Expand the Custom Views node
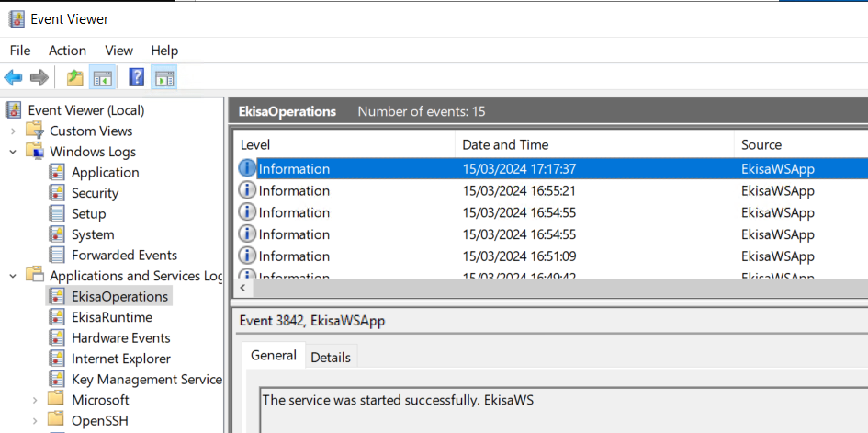This screenshot has width=868, height=433. tap(13, 131)
